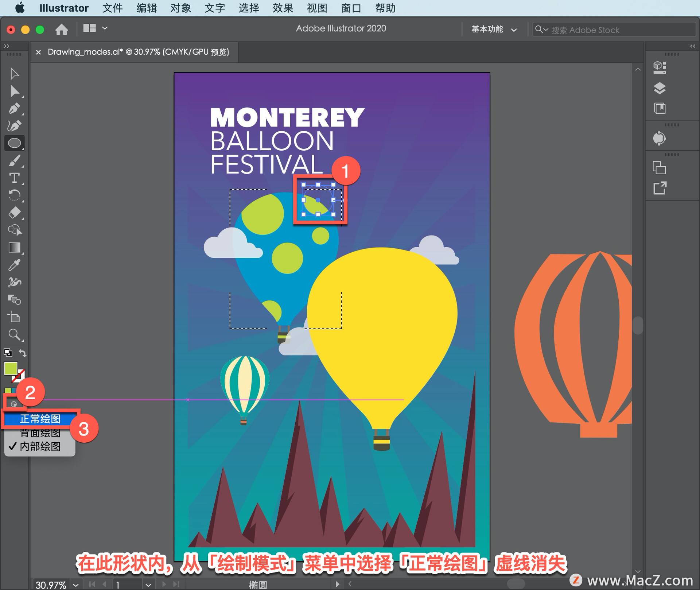Select the Type tool
700x590 pixels.
coord(14,178)
